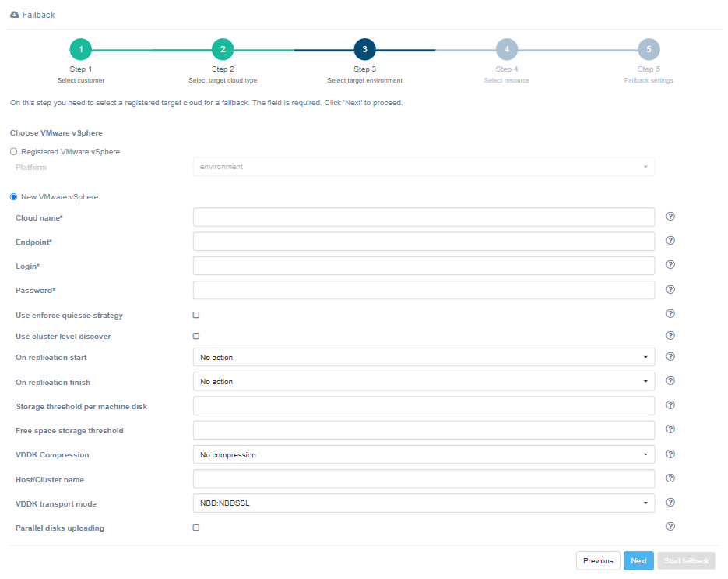Show help for On replication finish
Screen dimensions: 728x579
[x=670, y=380]
